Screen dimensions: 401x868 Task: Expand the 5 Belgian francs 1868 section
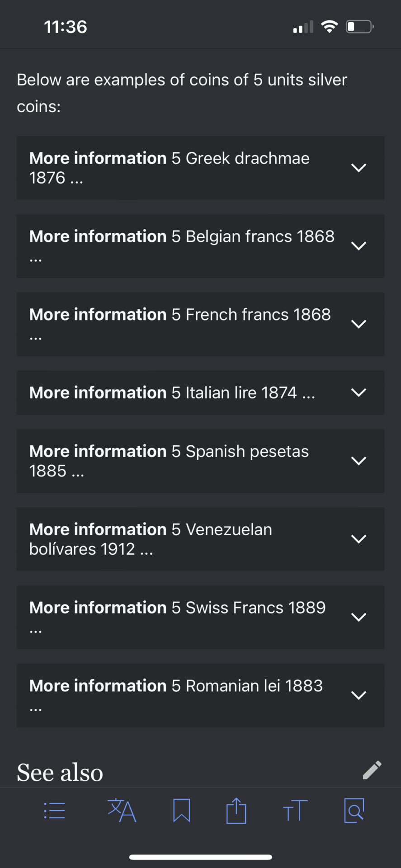(x=200, y=246)
